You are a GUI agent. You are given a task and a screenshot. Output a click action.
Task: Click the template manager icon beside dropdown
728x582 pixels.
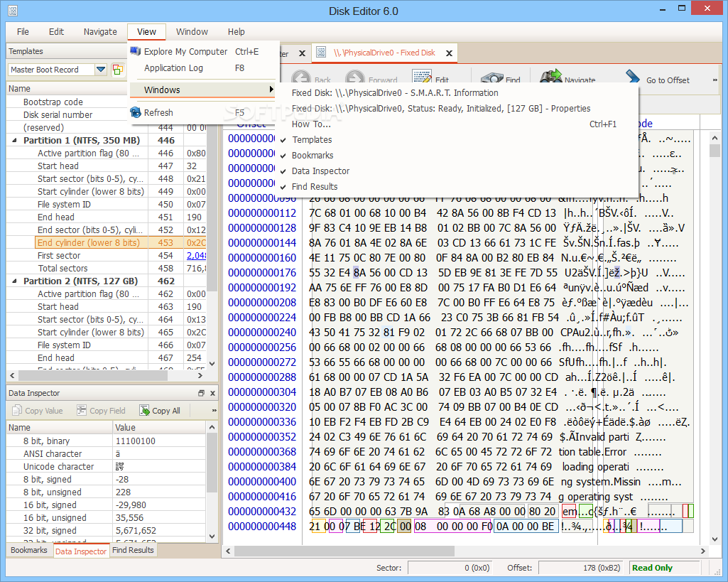click(x=118, y=70)
